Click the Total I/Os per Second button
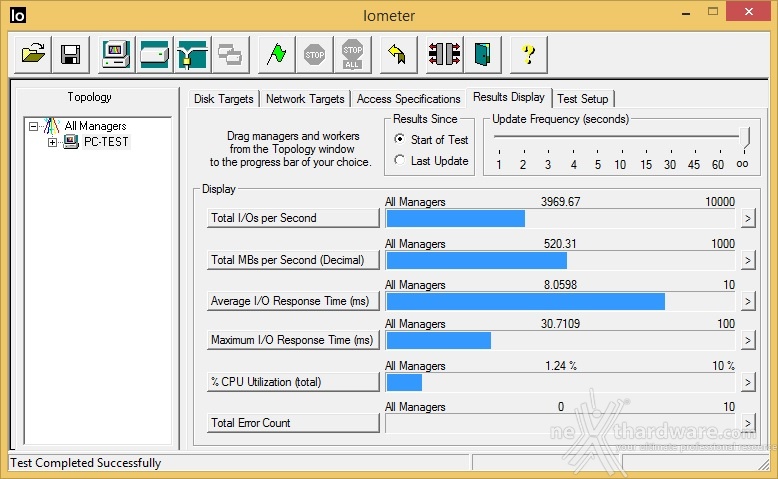The height and width of the screenshot is (479, 778). pyautogui.click(x=293, y=218)
